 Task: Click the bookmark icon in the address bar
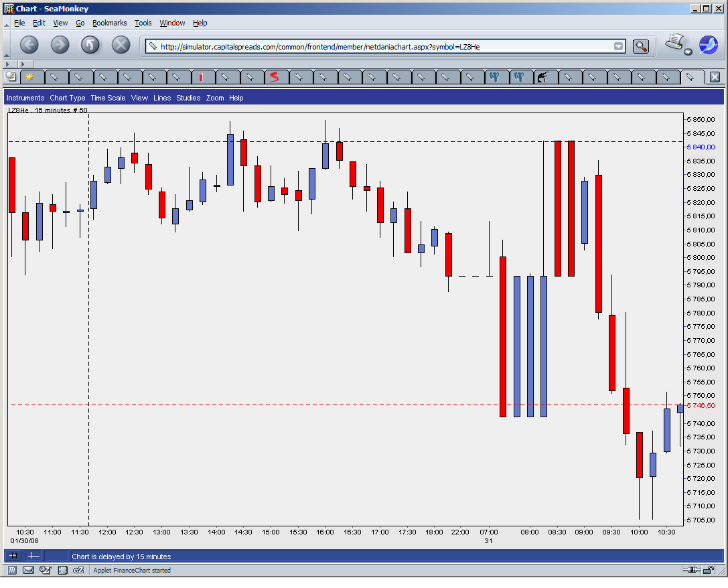pyautogui.click(x=153, y=46)
